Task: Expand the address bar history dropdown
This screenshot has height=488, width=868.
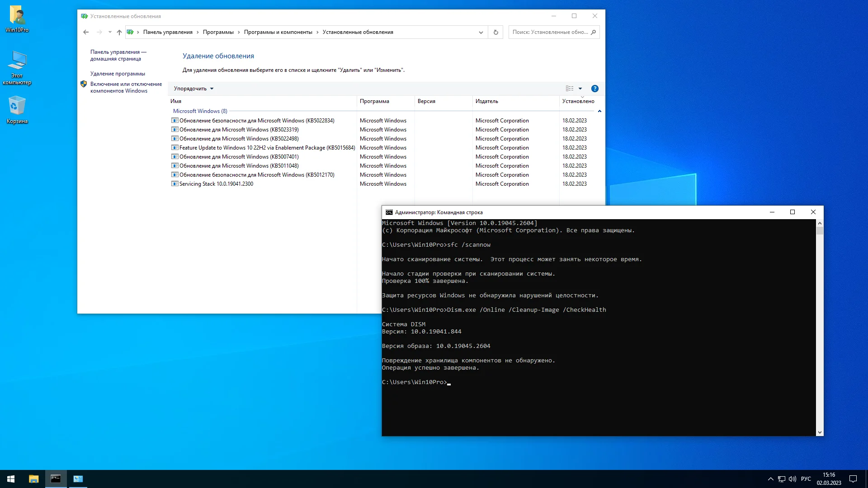Action: point(481,32)
